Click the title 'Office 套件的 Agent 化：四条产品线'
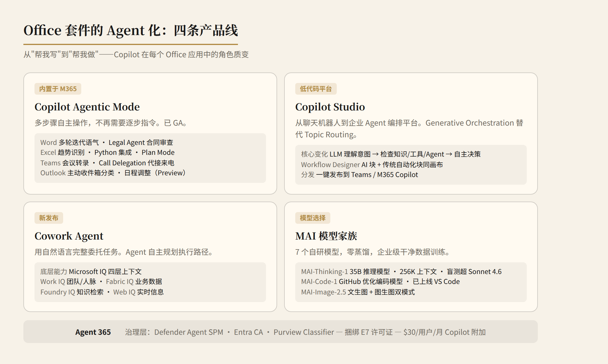This screenshot has height=364, width=608. pos(131,30)
